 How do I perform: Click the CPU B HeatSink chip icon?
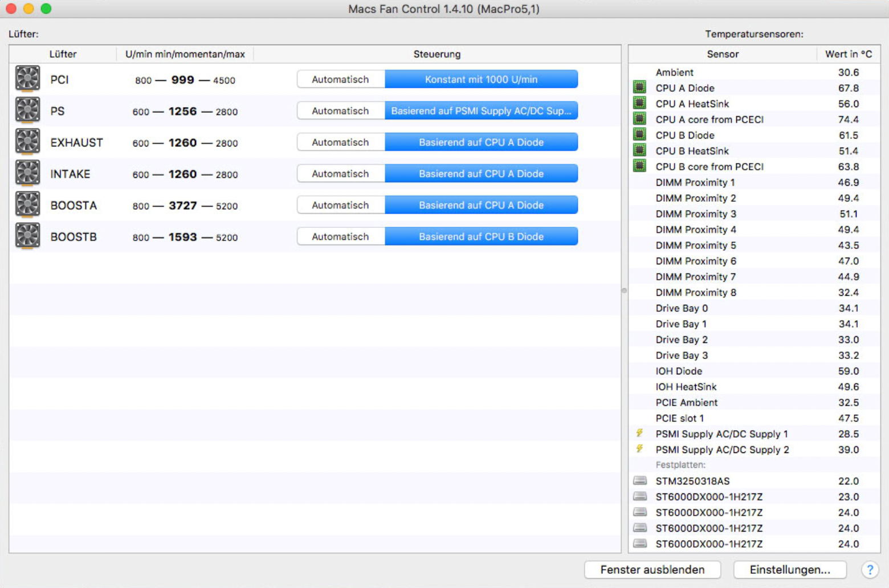tap(640, 150)
